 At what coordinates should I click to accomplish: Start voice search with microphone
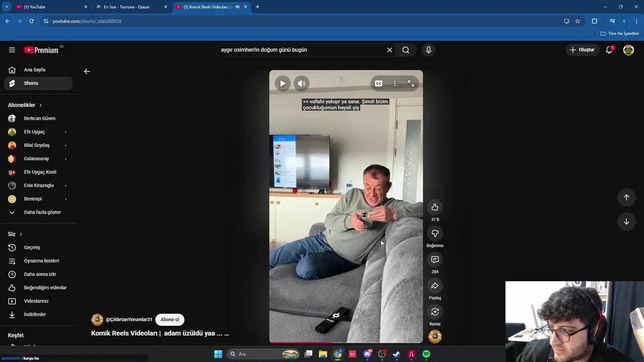pyautogui.click(x=429, y=50)
